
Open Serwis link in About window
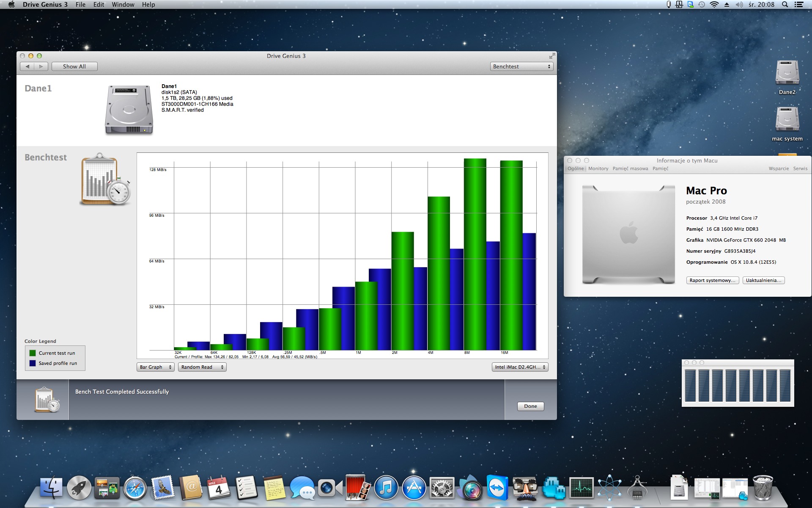pyautogui.click(x=800, y=168)
